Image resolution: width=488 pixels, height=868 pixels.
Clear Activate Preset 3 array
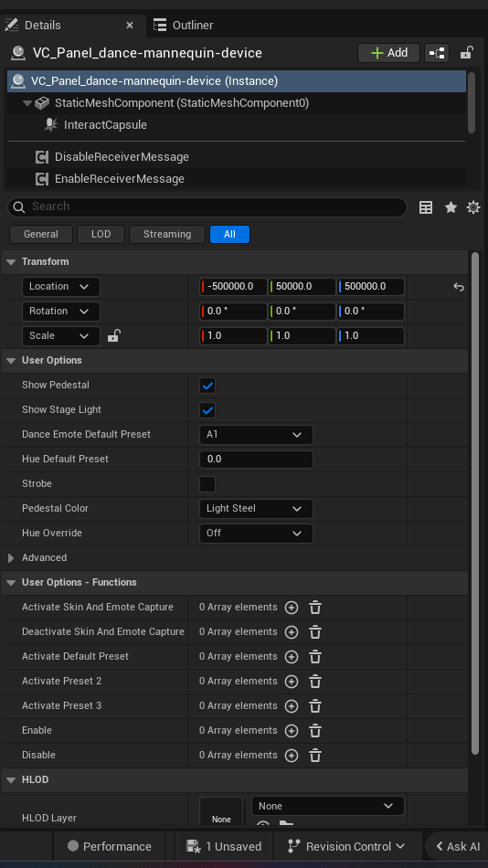(x=315, y=706)
